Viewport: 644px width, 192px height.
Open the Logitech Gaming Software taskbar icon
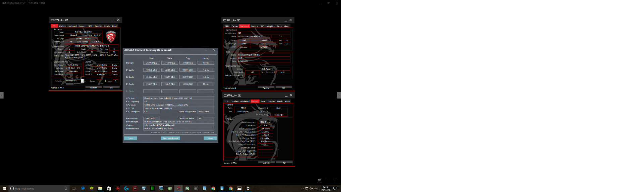tap(126, 189)
